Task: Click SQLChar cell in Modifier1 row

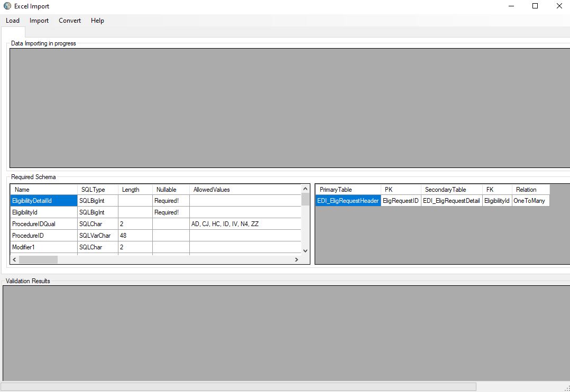Action: tap(98, 247)
